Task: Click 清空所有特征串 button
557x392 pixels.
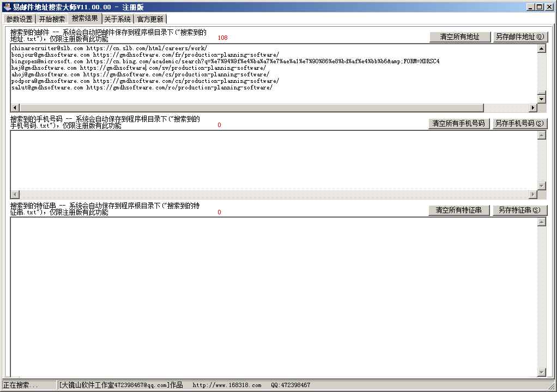Action: pos(459,210)
